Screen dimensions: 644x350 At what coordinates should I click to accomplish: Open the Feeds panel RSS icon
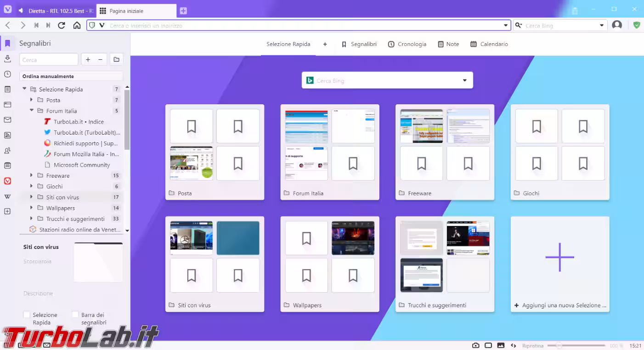pyautogui.click(x=7, y=135)
